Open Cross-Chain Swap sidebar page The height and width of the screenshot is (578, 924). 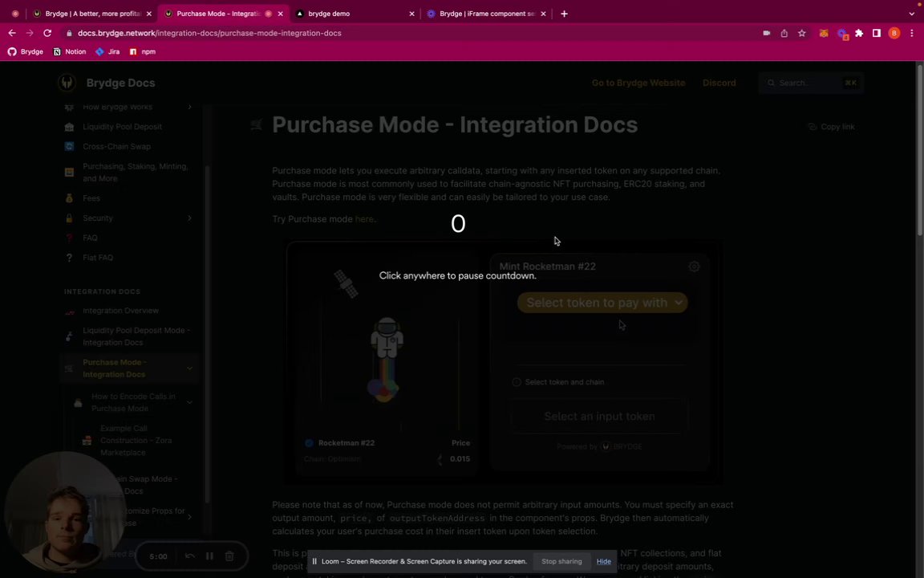tap(116, 146)
